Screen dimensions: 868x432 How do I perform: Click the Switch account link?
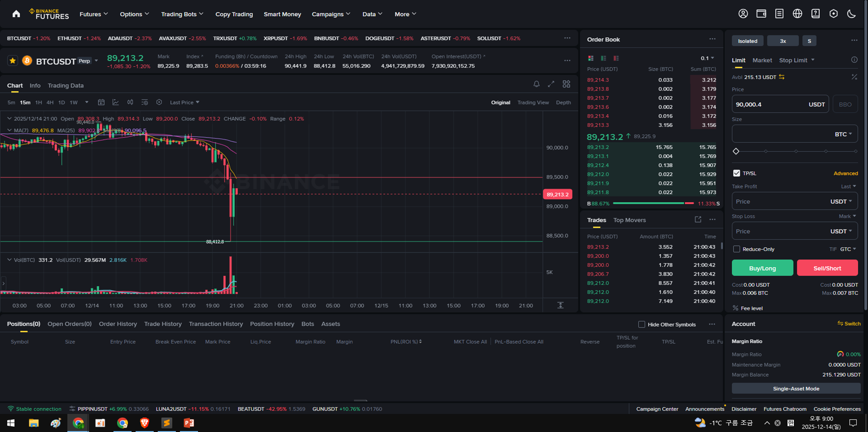click(849, 324)
